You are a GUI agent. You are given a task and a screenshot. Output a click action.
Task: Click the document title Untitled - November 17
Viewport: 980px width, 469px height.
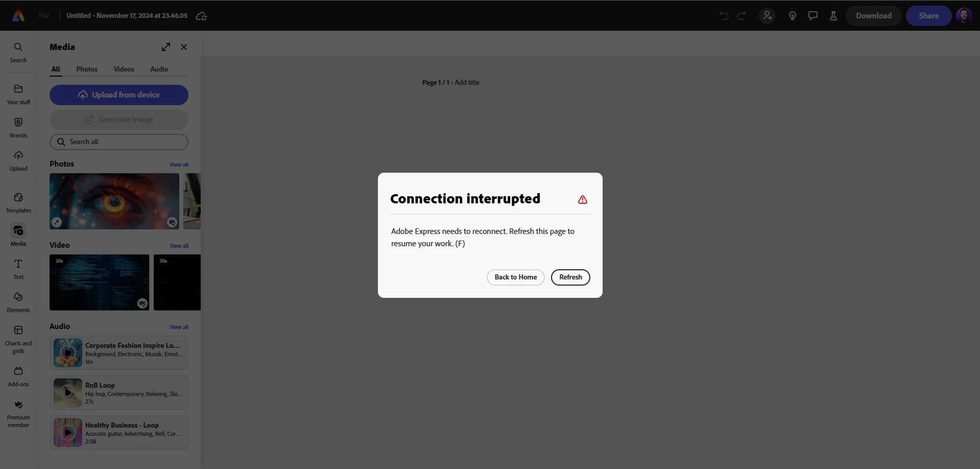(127, 16)
